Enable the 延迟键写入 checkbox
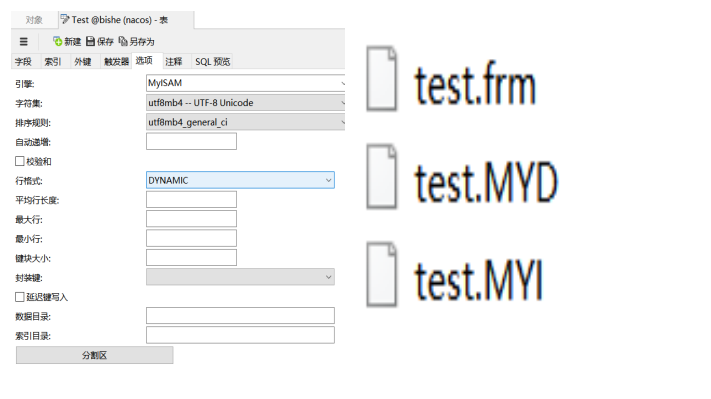 point(19,297)
